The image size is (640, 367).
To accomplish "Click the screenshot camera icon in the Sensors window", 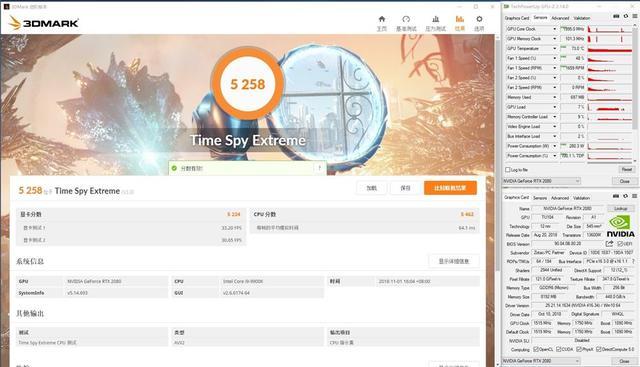I will point(616,16).
